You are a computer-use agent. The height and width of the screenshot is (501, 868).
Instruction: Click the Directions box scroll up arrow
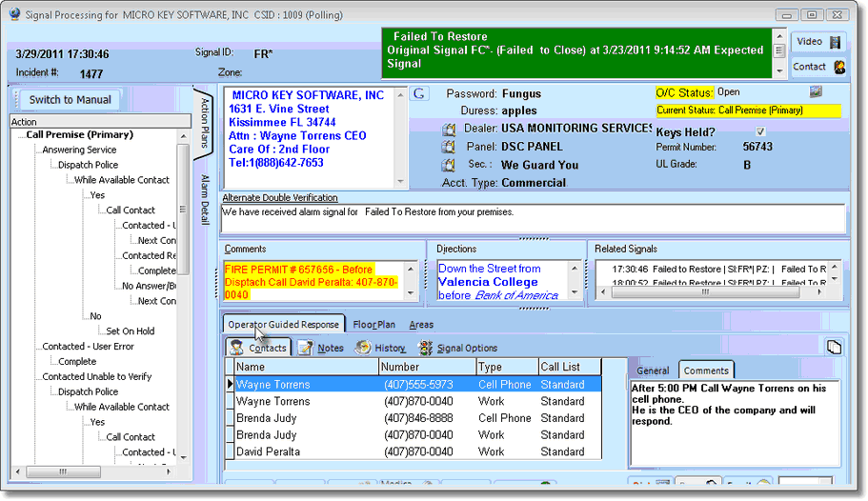click(575, 269)
